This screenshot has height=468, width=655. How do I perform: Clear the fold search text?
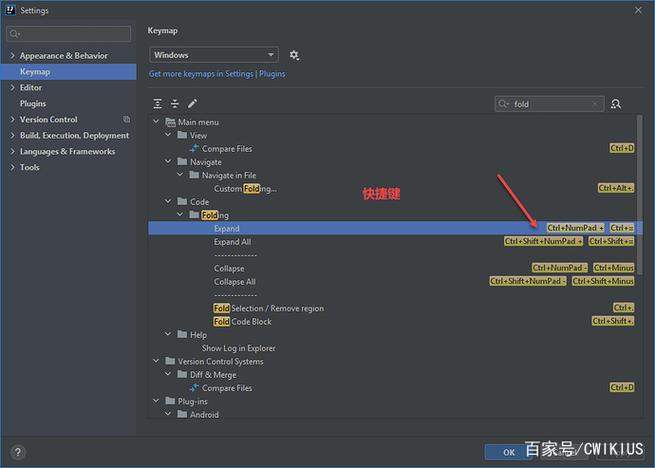pyautogui.click(x=595, y=104)
